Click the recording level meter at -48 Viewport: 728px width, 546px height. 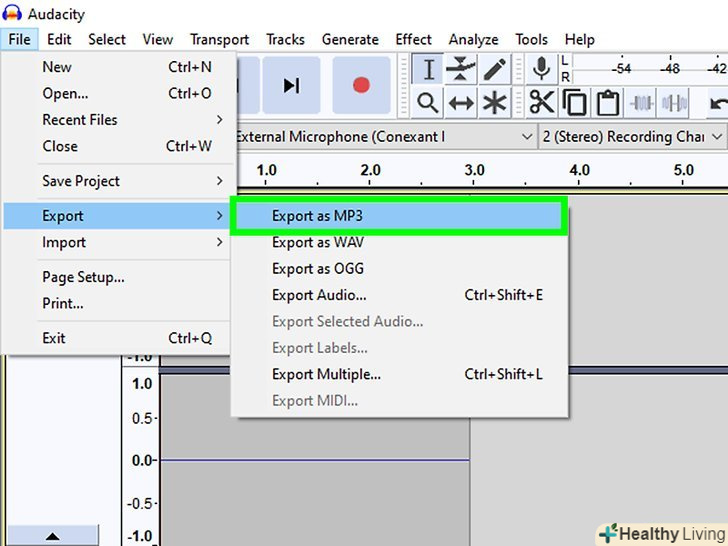pyautogui.click(x=670, y=69)
